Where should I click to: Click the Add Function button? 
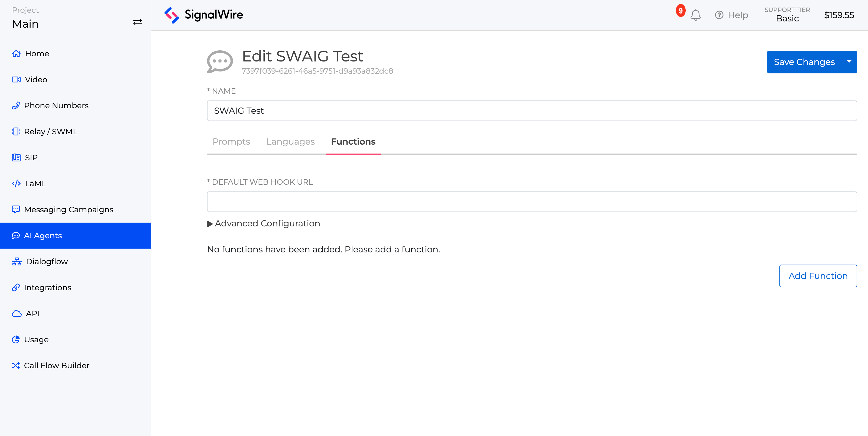[x=818, y=276]
